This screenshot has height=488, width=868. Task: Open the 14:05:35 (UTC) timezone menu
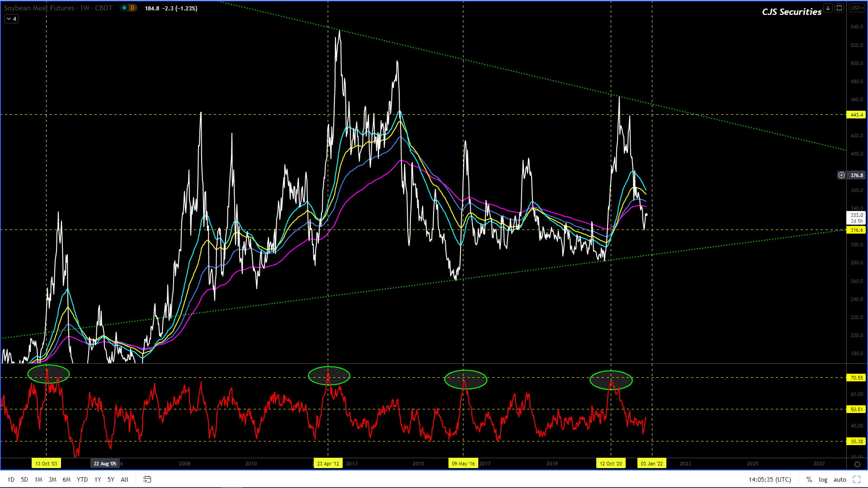coord(770,479)
